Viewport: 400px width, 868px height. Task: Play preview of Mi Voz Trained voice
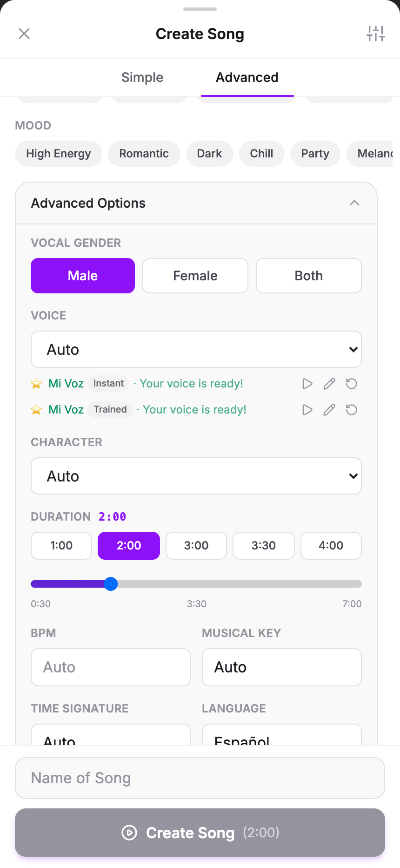[307, 410]
